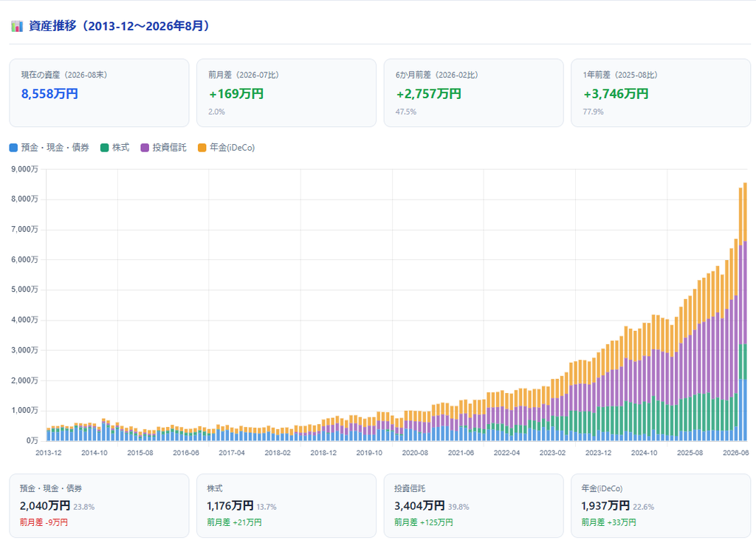The width and height of the screenshot is (756, 540).
Task: Click the 1,176万円 stocks amount
Action: click(x=230, y=506)
